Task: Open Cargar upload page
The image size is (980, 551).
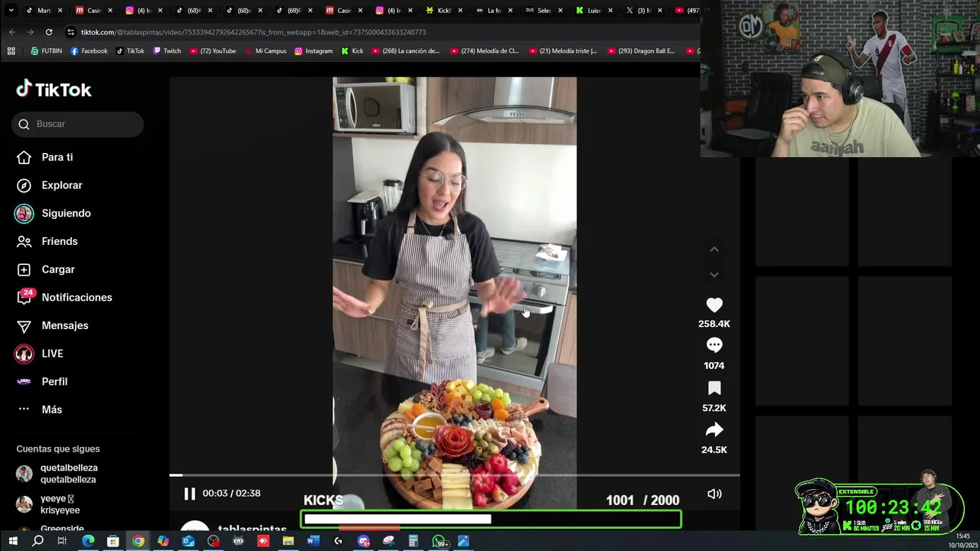Action: click(x=46, y=269)
